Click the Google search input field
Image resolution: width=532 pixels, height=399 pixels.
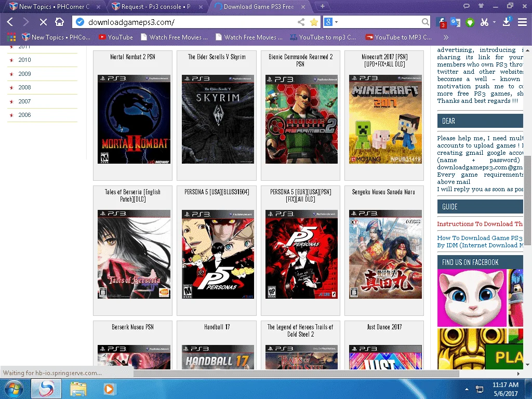[x=379, y=22]
